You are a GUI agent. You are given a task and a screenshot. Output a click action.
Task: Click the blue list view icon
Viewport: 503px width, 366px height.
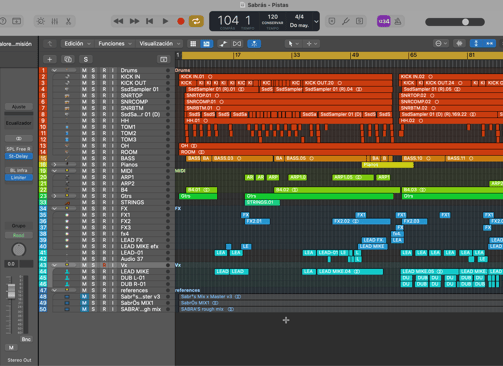tap(206, 44)
